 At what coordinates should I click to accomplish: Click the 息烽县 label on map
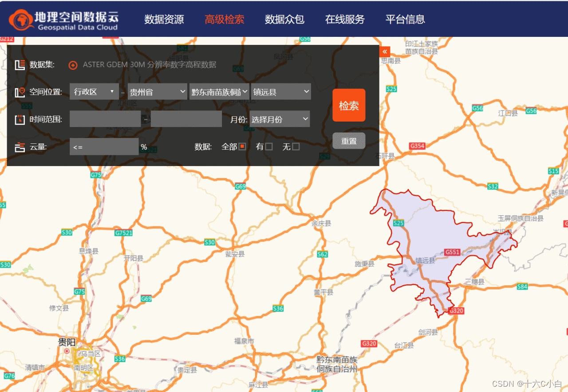[x=88, y=251]
